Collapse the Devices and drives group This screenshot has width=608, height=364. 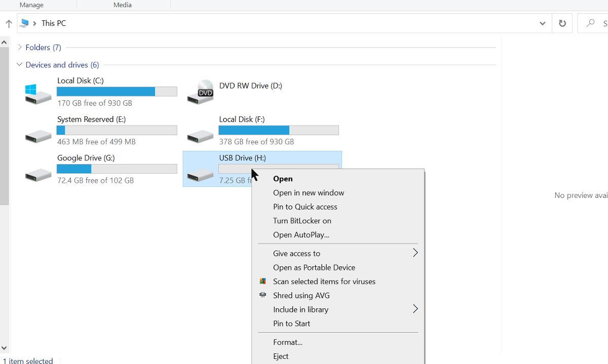point(20,65)
